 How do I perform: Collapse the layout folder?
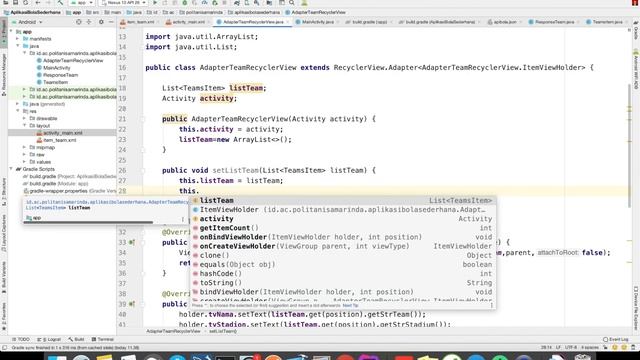click(24, 126)
